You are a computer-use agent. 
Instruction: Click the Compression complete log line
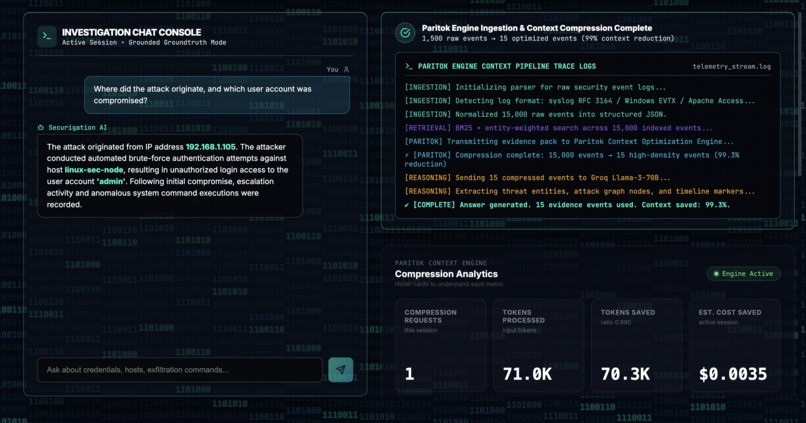click(x=572, y=159)
